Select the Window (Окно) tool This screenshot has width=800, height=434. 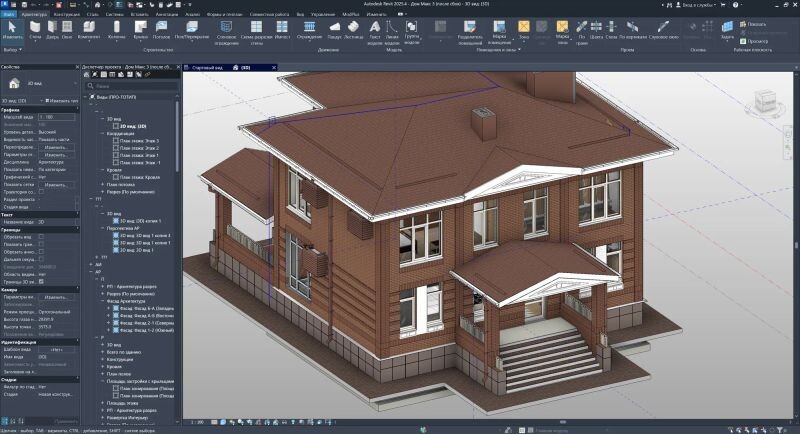66,31
